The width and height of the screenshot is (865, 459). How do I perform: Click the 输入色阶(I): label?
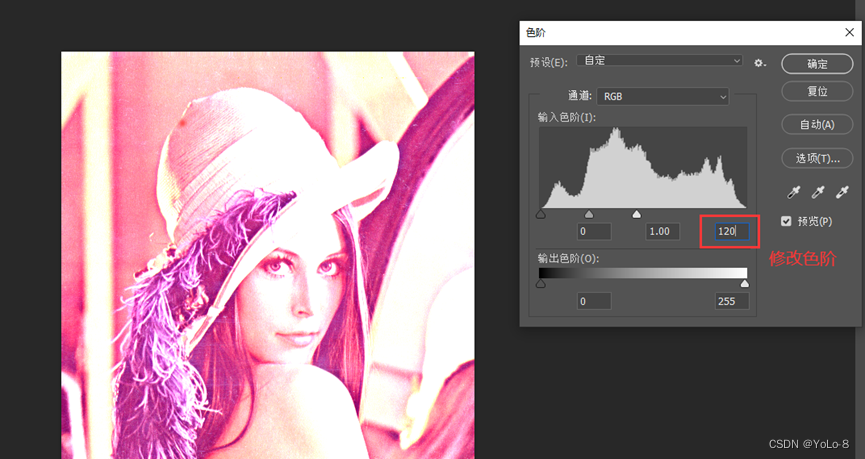tap(567, 118)
